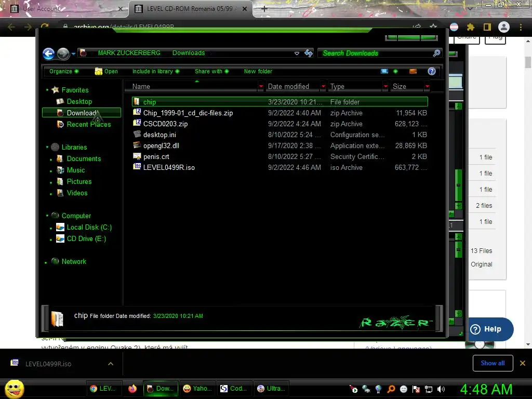Open Type column filter dropdown

[385, 87]
